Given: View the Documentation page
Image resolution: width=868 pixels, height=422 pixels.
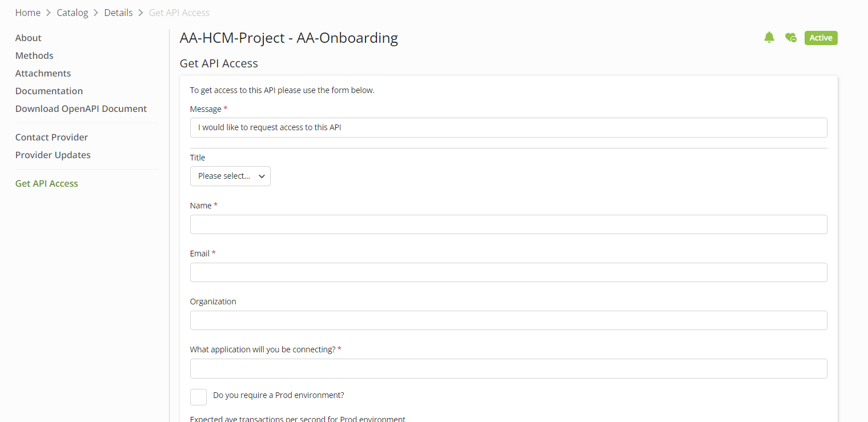Looking at the screenshot, I should [49, 91].
